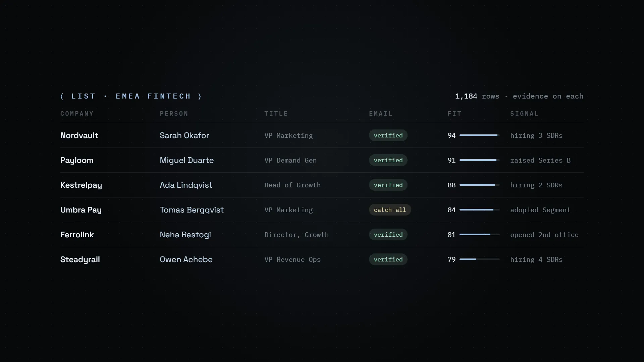Viewport: 644px width, 362px height.
Task: Click the LIST · EMEA FINTECH title
Action: (x=131, y=96)
